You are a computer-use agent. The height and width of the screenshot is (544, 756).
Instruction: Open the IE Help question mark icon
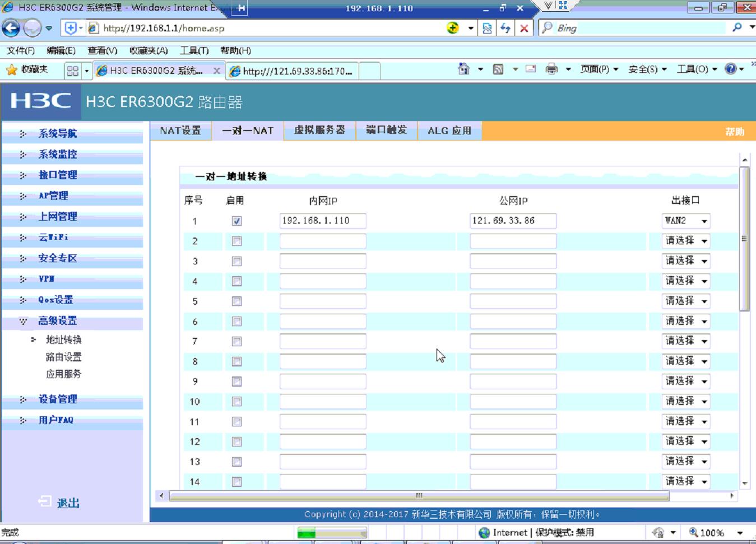pos(730,69)
